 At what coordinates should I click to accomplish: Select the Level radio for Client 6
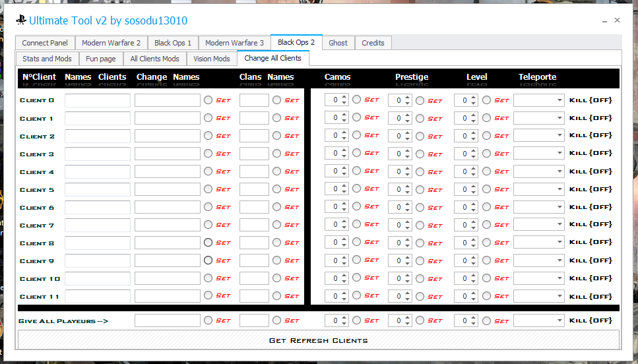click(x=486, y=207)
